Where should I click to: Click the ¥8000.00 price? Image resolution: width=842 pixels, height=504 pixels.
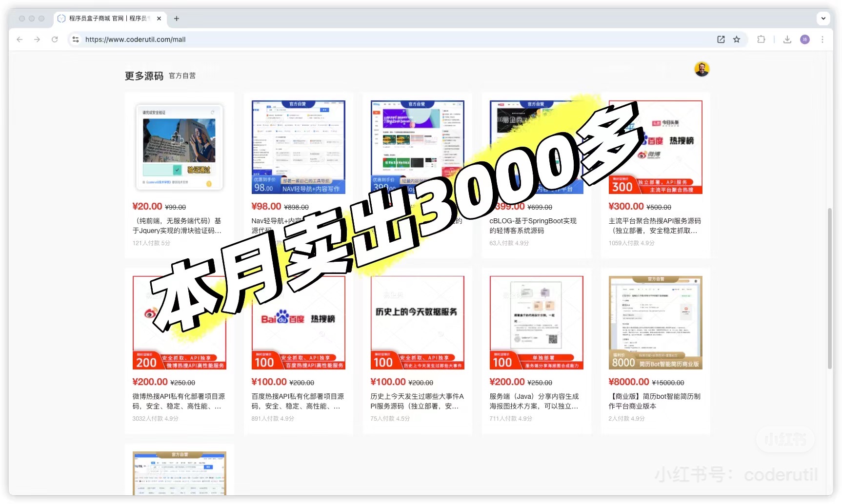629,382
